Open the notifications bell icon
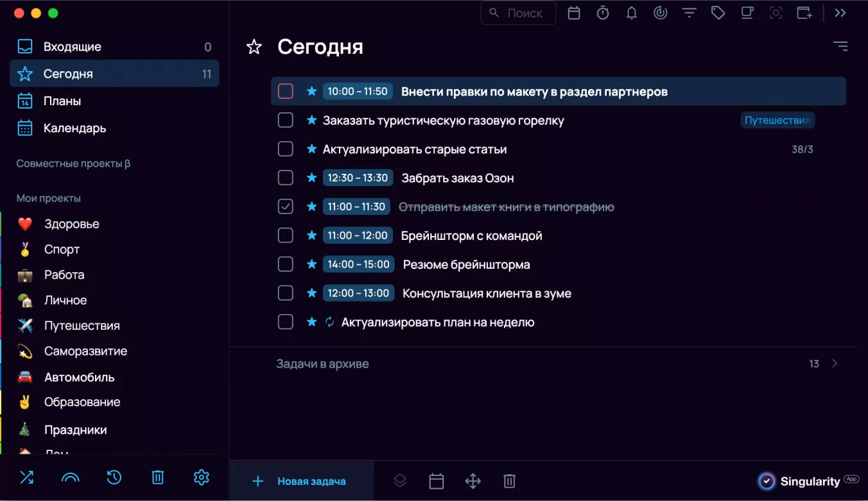868x501 pixels. tap(632, 13)
